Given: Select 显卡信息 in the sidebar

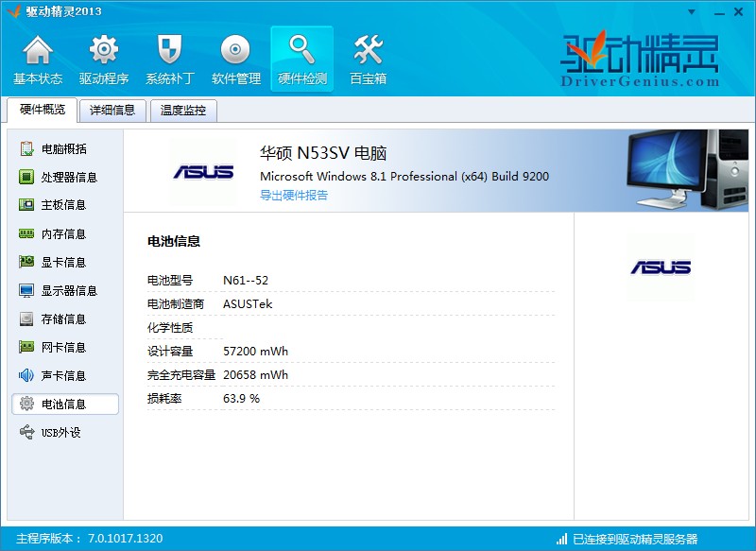Looking at the screenshot, I should tap(65, 262).
